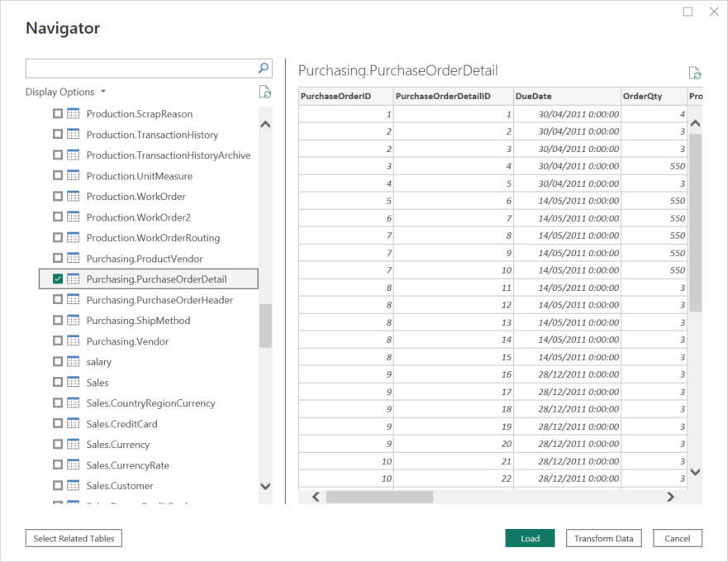Screen dimensions: 728x562
Task: Open Transform Data editor
Action: 603,538
